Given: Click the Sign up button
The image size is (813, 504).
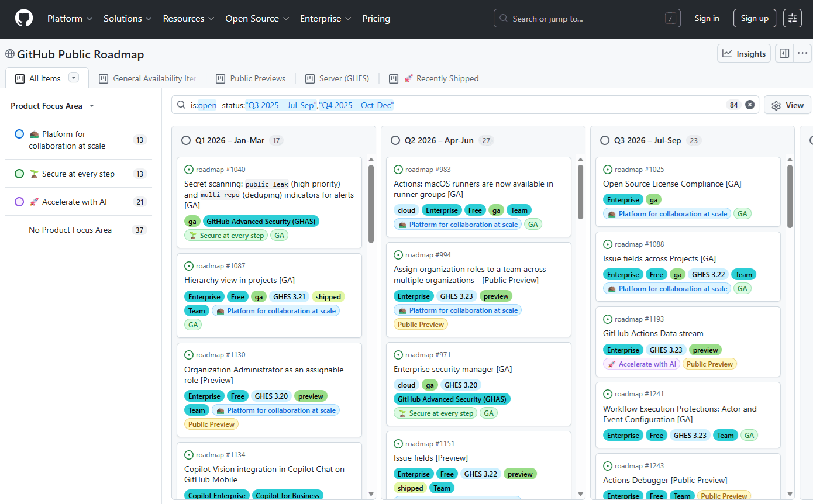Looking at the screenshot, I should click(755, 18).
